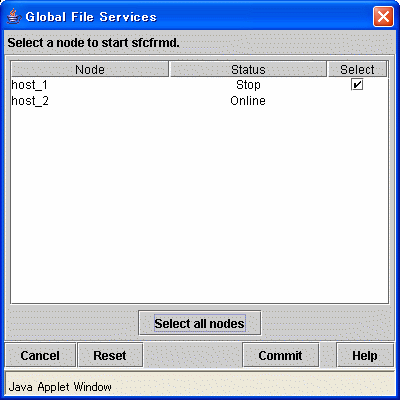Click the 'Select a node to start sfcfrmd' label
Image resolution: width=400 pixels, height=400 pixels.
click(x=93, y=43)
